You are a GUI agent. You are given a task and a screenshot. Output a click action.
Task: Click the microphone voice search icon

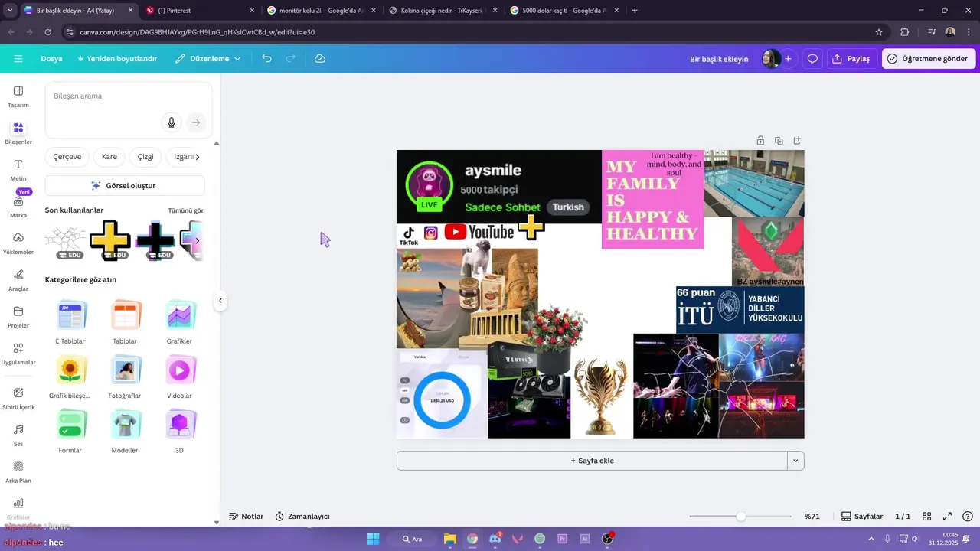(171, 122)
